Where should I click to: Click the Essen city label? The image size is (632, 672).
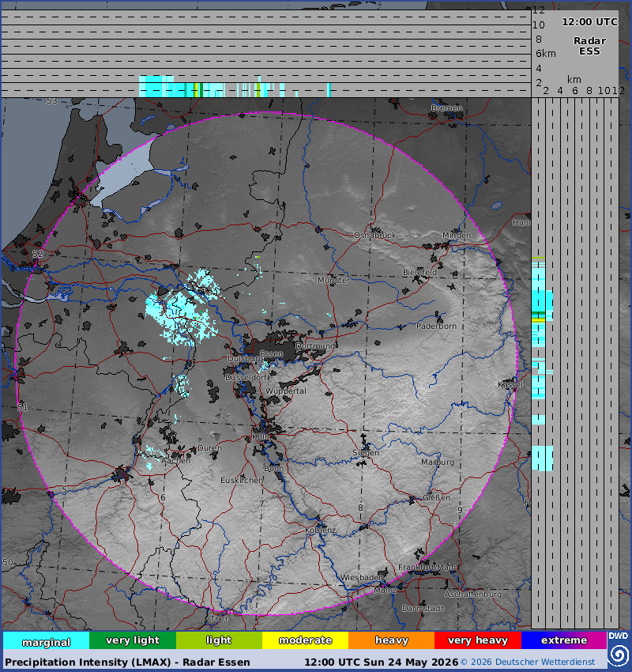click(x=272, y=353)
